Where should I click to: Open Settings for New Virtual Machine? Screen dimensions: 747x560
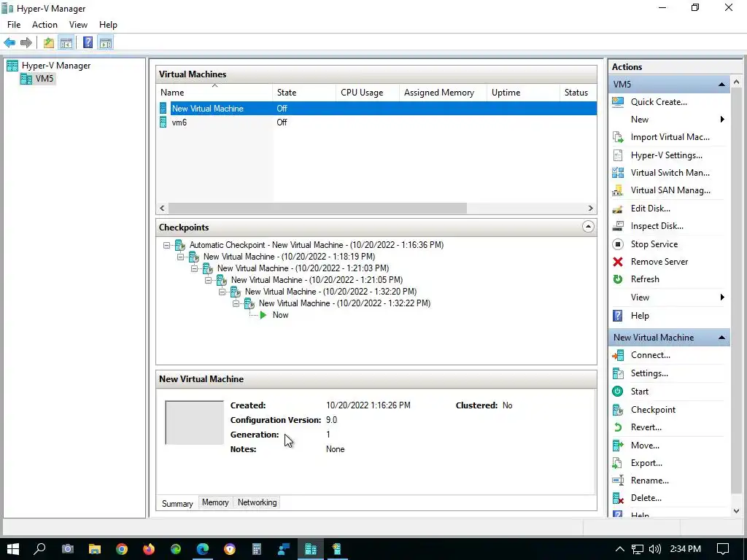coord(649,373)
